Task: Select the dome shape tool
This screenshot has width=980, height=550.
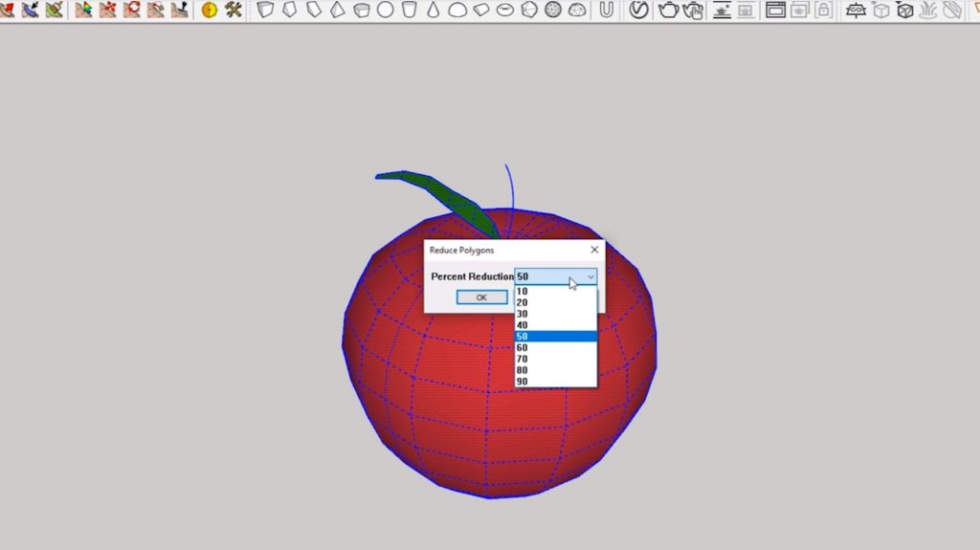Action: pyautogui.click(x=457, y=10)
